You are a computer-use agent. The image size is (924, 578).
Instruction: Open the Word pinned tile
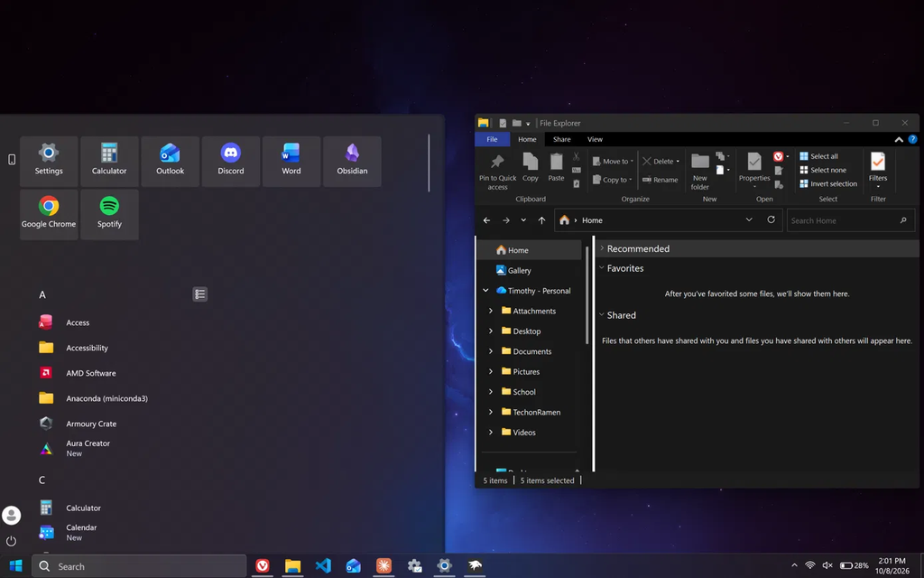tap(291, 161)
